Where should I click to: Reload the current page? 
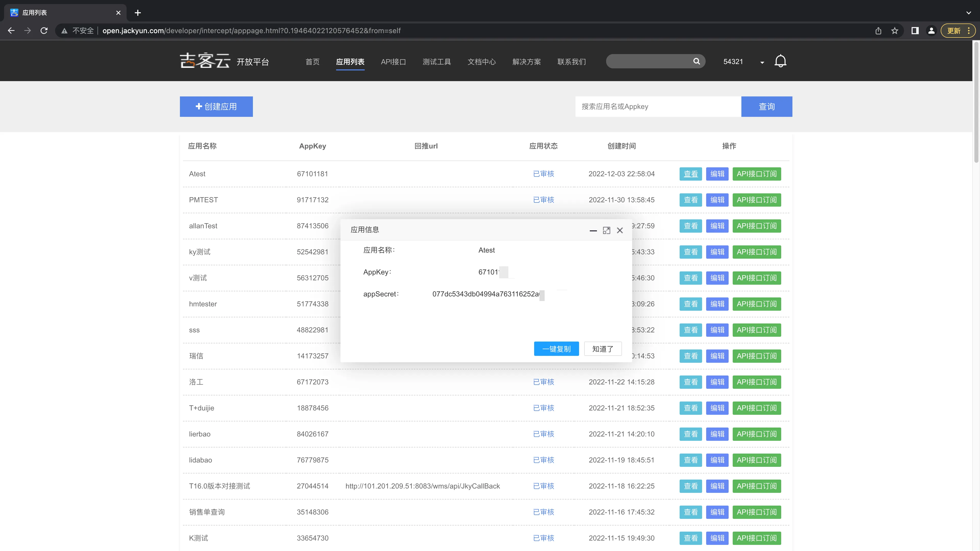pyautogui.click(x=44, y=31)
